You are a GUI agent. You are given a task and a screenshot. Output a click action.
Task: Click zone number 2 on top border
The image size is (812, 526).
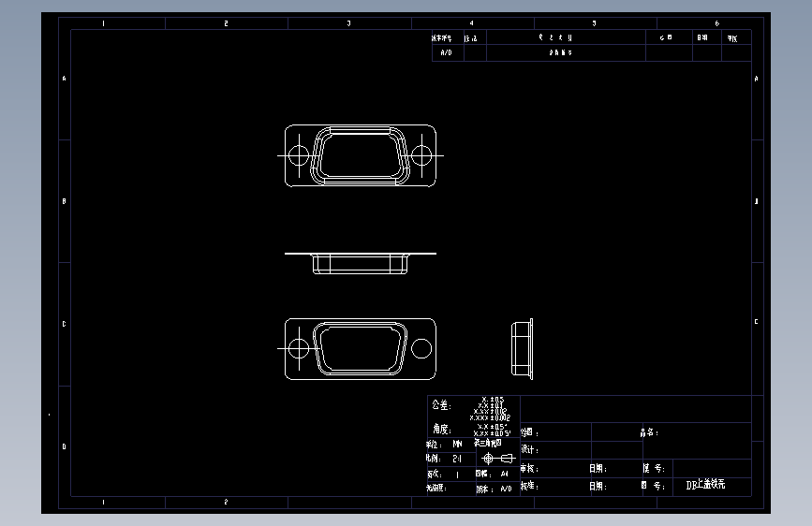(227, 23)
